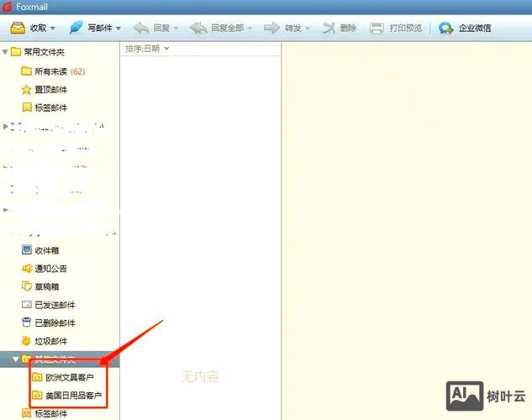Collapse the 常用文件夹 tree arrow

(x=5, y=52)
